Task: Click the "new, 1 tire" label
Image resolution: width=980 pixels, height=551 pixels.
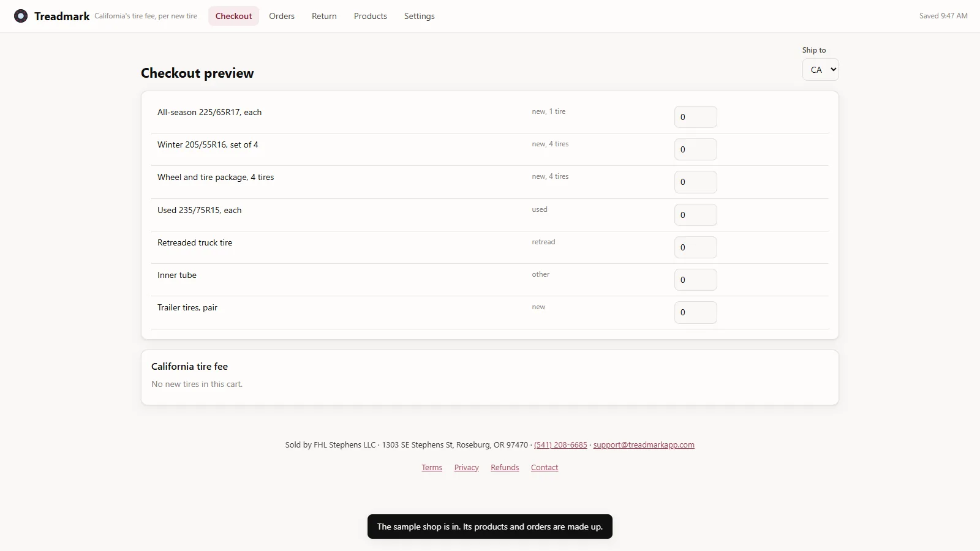Action: [549, 111]
